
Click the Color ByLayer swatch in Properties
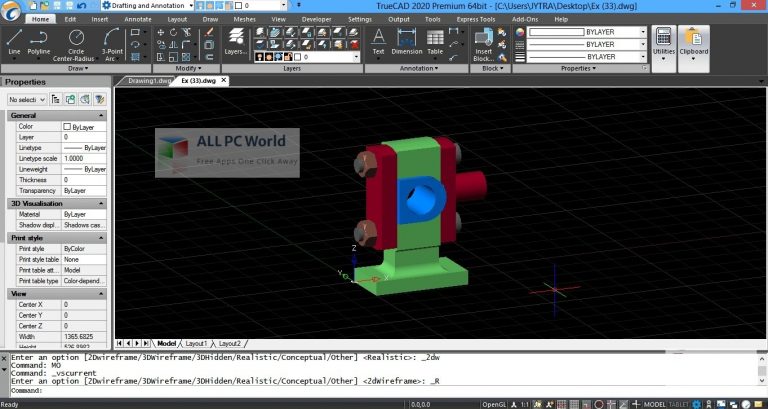point(67,127)
